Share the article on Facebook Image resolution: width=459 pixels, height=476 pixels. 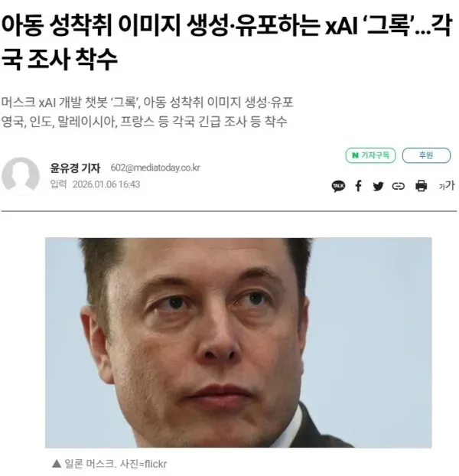[358, 186]
